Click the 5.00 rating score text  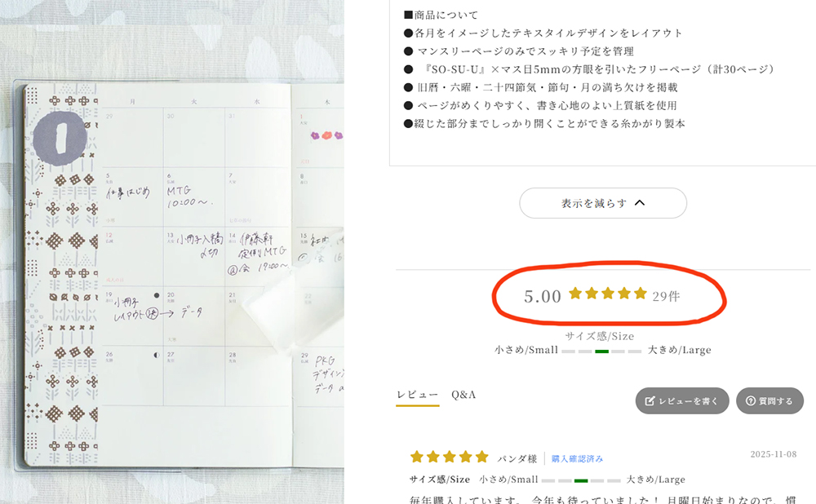[x=543, y=296]
